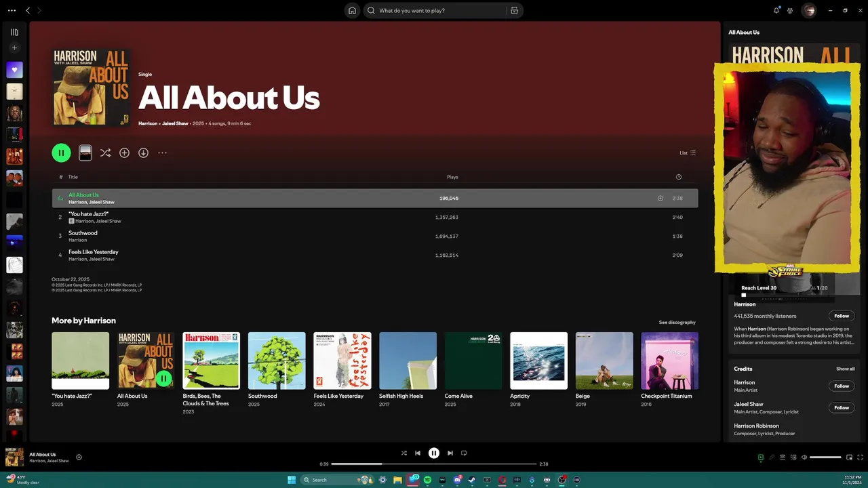Open Windows Start menu
The width and height of the screenshot is (868, 488).
[292, 480]
